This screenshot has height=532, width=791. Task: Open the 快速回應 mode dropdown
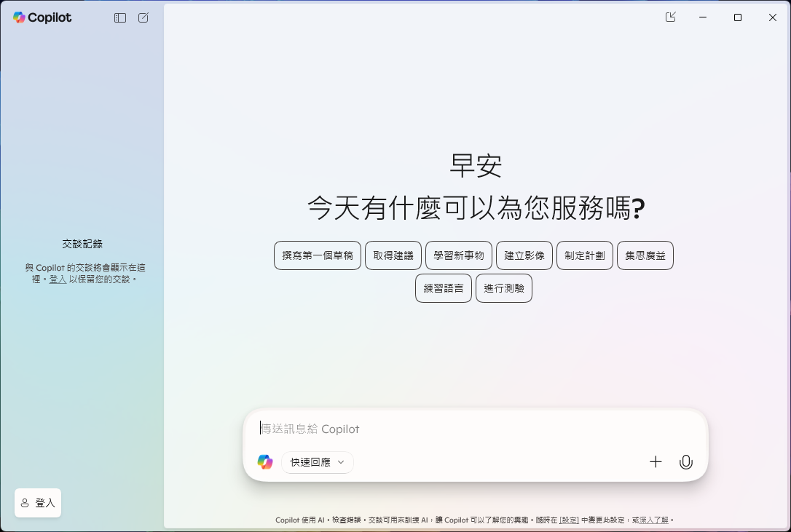(x=318, y=462)
